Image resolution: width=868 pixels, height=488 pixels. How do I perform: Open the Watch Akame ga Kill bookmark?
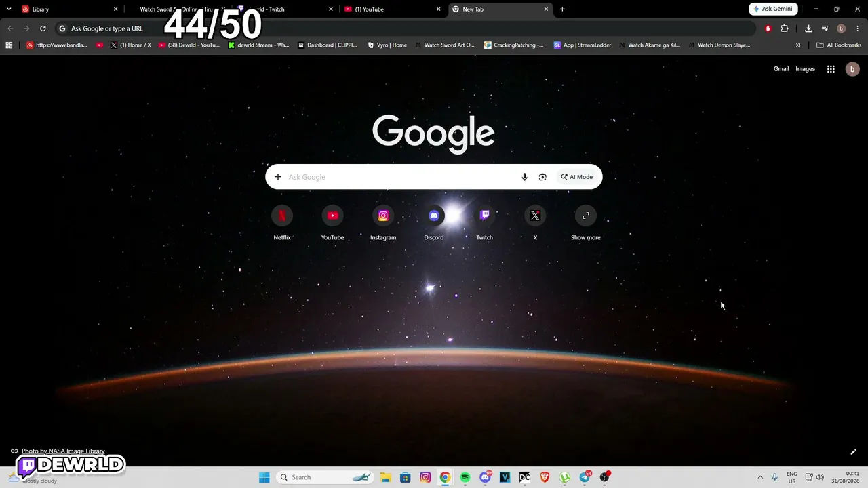(649, 45)
